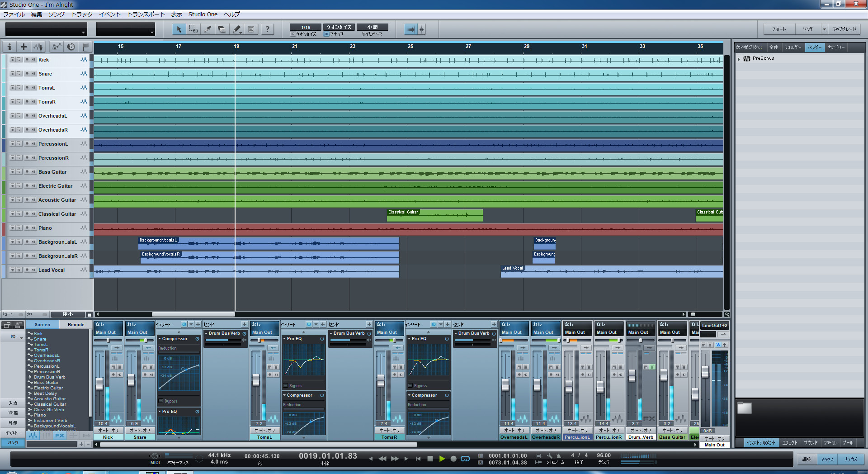Click the Stop button in transport
Viewport: 868px width, 474px height.
(x=430, y=459)
